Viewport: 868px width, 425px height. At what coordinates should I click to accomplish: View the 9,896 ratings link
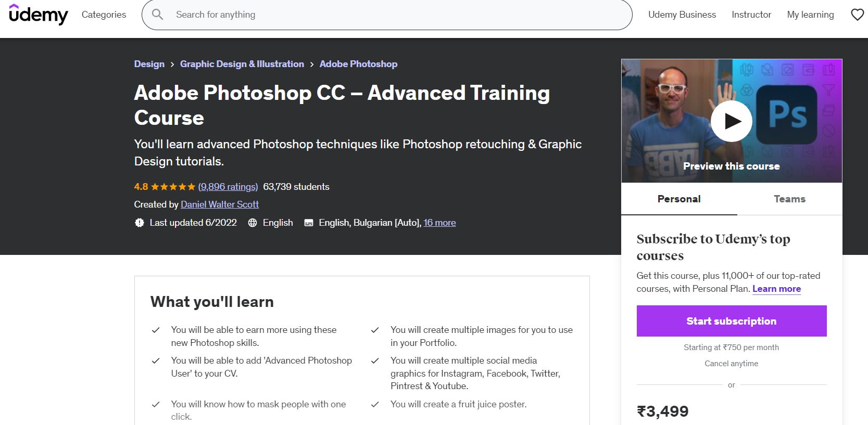[x=228, y=187]
